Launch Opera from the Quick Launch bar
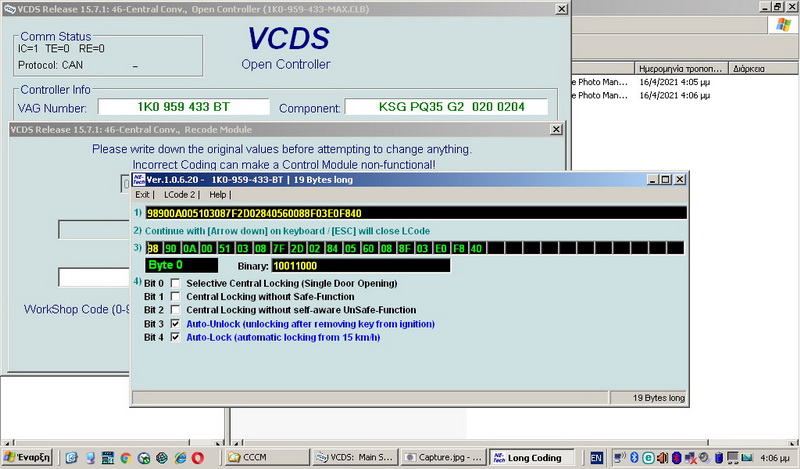The width and height of the screenshot is (800, 469). tap(198, 458)
